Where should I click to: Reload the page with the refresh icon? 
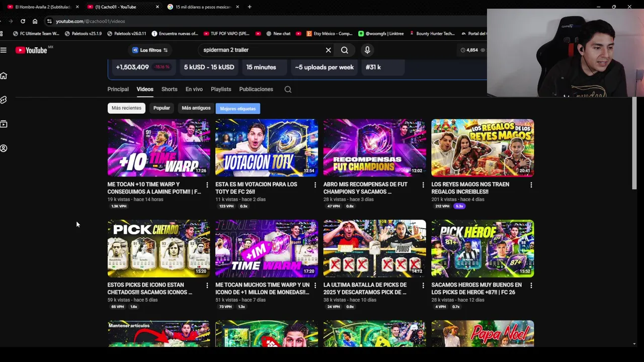tap(23, 21)
